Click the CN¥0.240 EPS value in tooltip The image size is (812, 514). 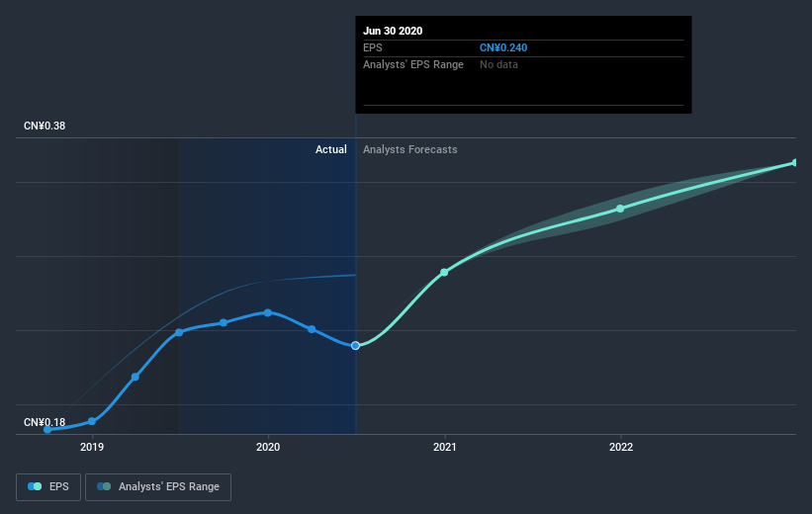click(x=503, y=47)
